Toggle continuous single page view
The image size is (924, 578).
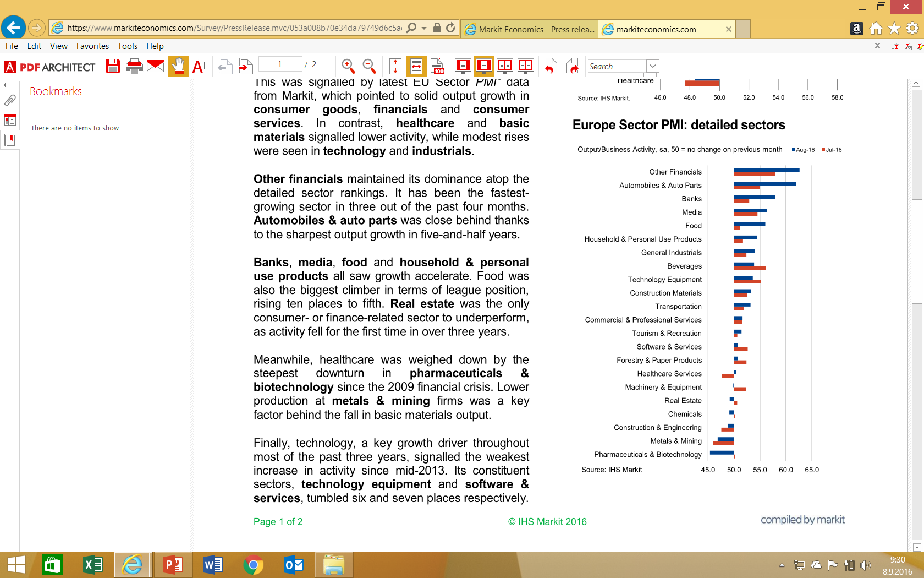[484, 66]
